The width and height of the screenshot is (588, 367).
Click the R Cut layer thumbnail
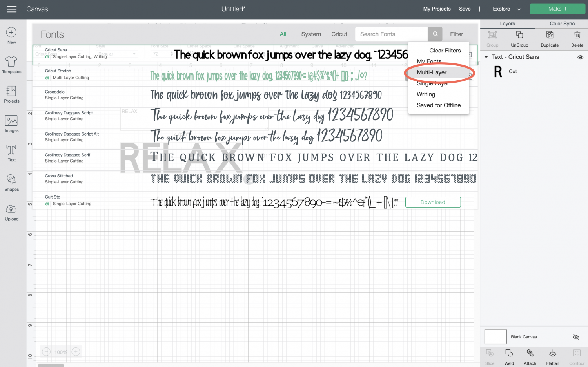coord(498,72)
